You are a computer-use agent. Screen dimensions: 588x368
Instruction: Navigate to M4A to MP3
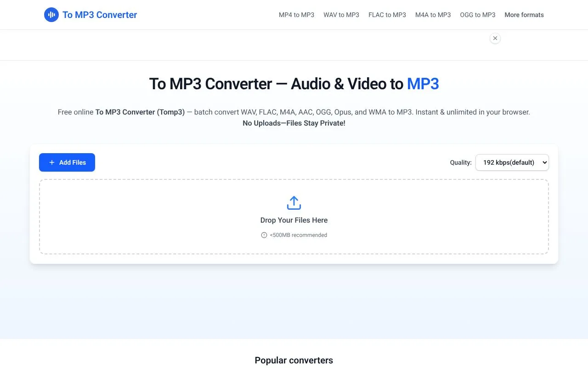(x=433, y=15)
